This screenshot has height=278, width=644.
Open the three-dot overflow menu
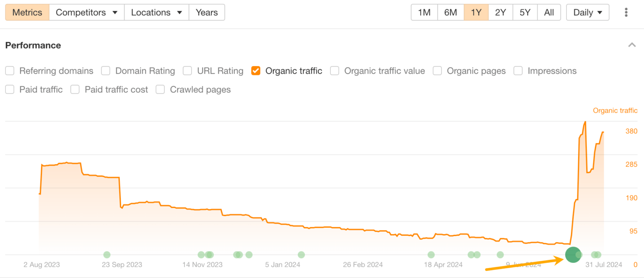(x=626, y=12)
